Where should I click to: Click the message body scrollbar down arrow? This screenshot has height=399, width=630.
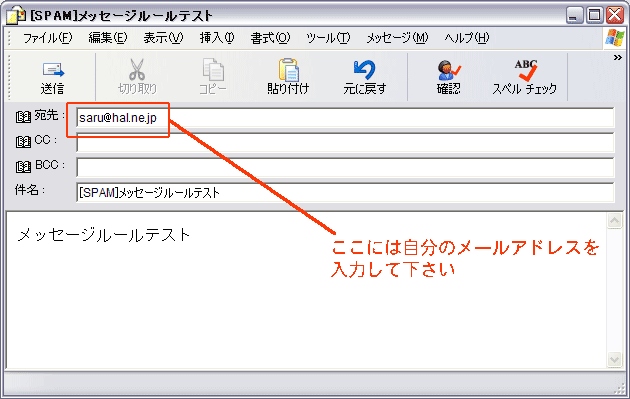[614, 359]
